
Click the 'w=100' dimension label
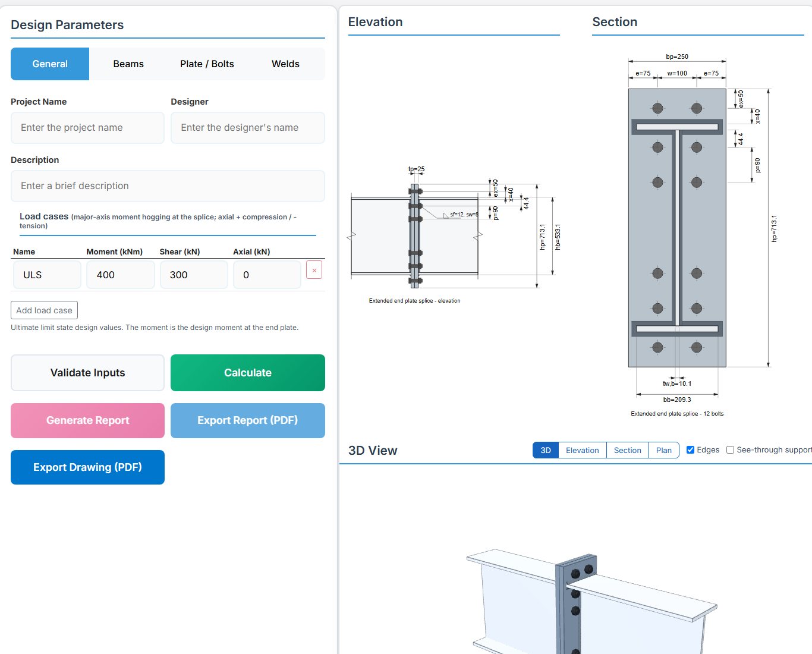pyautogui.click(x=677, y=74)
